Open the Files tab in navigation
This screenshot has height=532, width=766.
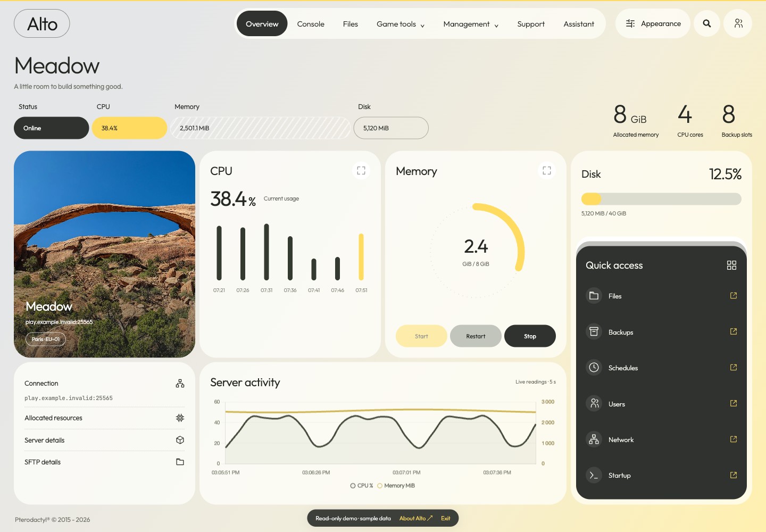(351, 24)
